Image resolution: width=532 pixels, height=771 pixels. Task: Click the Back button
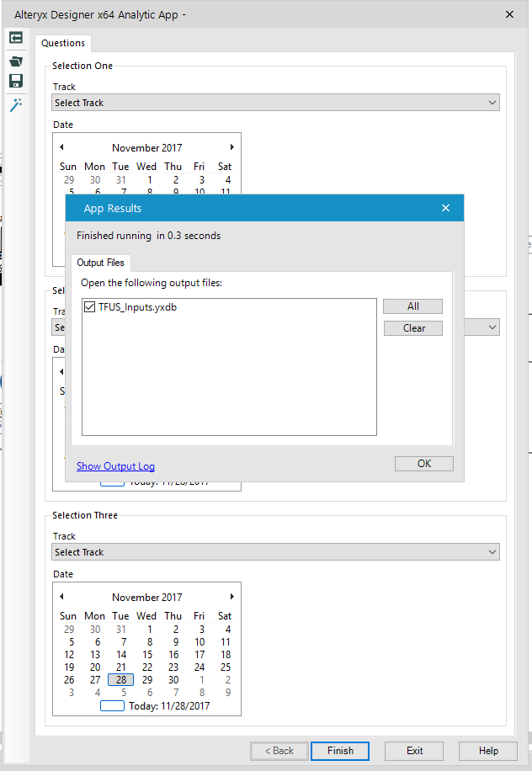(279, 751)
